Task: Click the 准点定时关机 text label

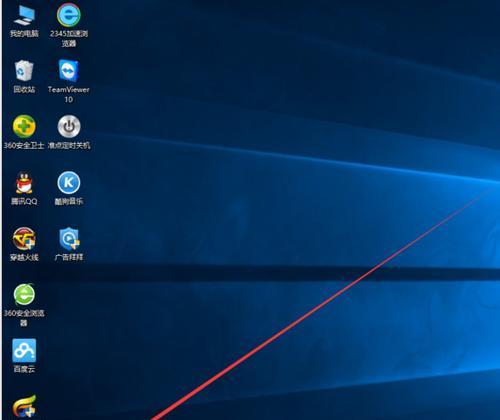Action: (69, 145)
